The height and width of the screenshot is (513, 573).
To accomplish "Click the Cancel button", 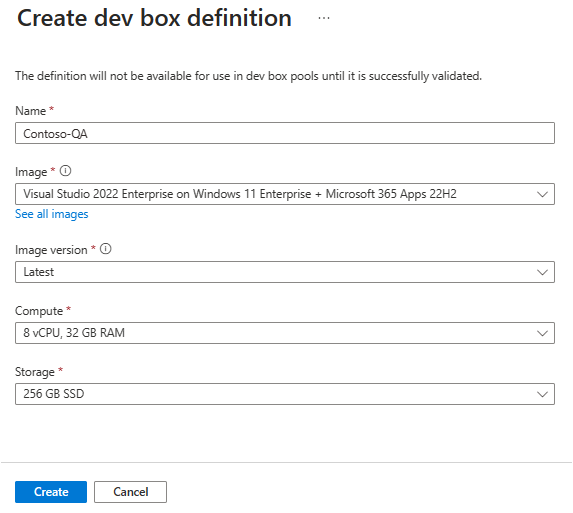I will [x=130, y=492].
